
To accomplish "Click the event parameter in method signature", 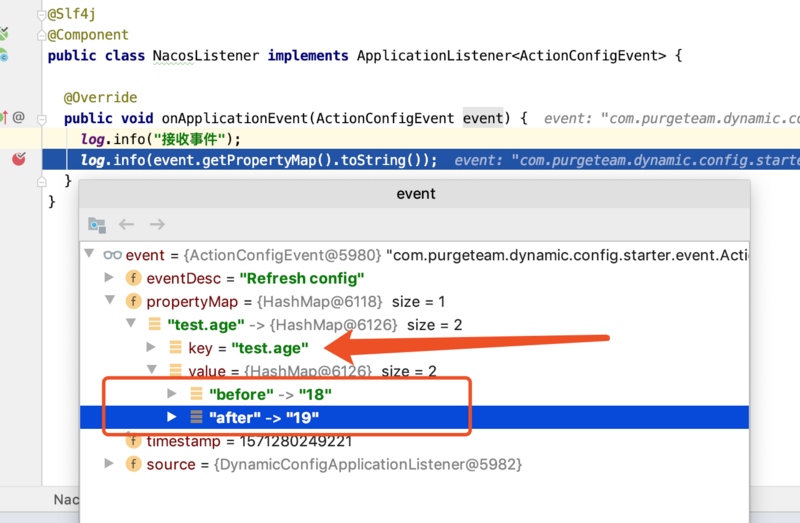I will click(483, 118).
